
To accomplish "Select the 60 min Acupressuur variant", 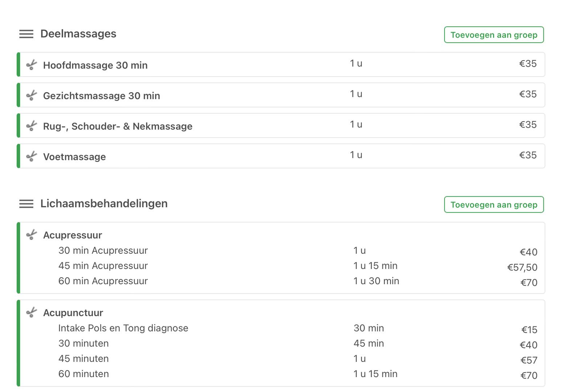I will 298,281.
